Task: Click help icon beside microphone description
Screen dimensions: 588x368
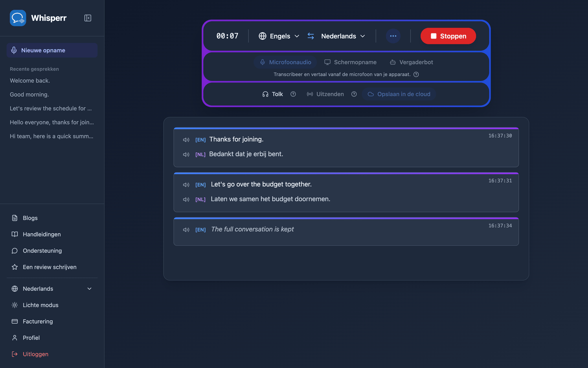Action: [x=416, y=74]
